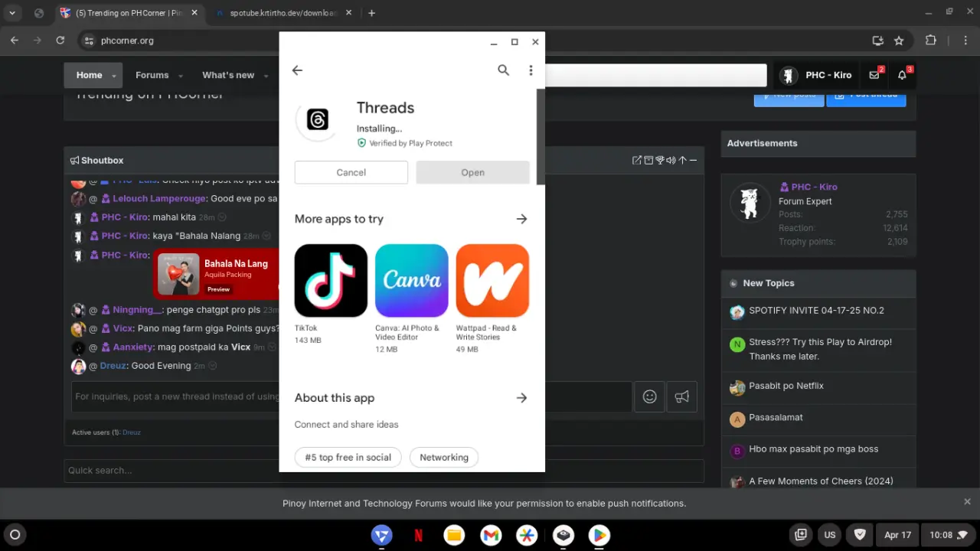This screenshot has width=980, height=551.
Task: Open the Forums menu item
Action: tap(152, 75)
